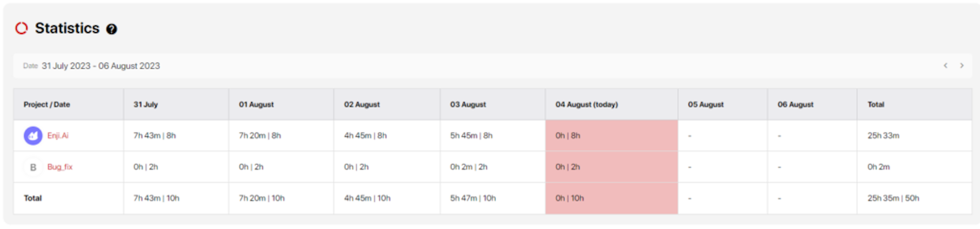Click the 7h 43m | 8h Enji.Ai cell
Viewport: 980px width, 229px height.
(x=176, y=136)
